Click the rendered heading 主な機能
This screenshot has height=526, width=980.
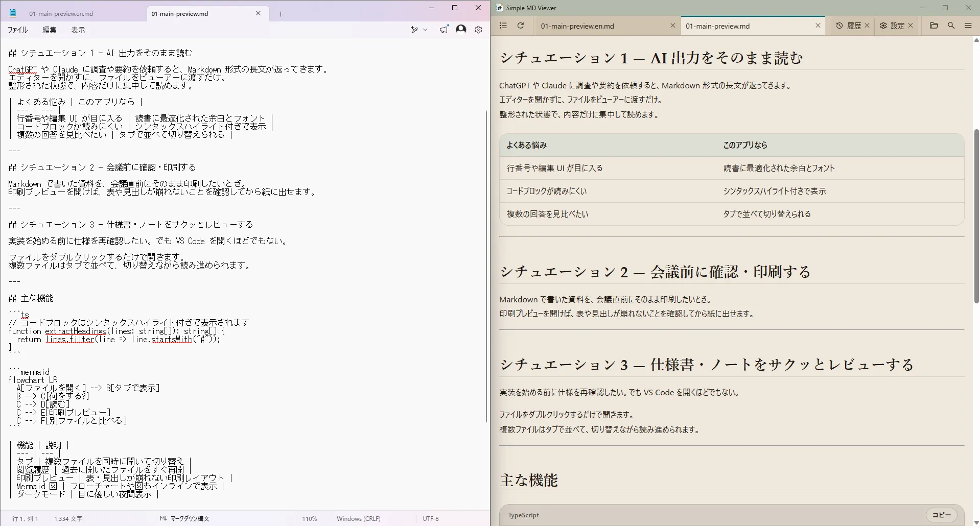click(529, 480)
